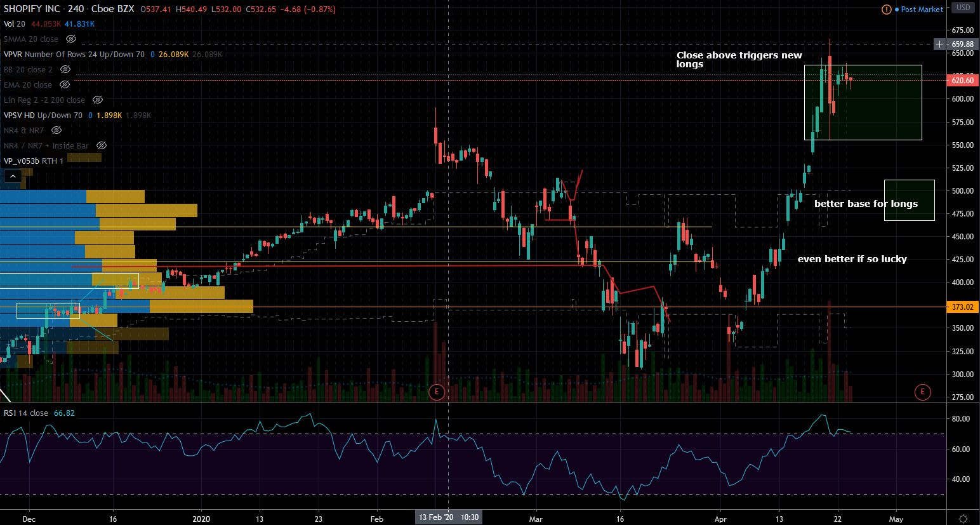Toggle eye for NR4 / NR7 + Inside Bar
Screen dimensions: 980x525
pos(101,146)
